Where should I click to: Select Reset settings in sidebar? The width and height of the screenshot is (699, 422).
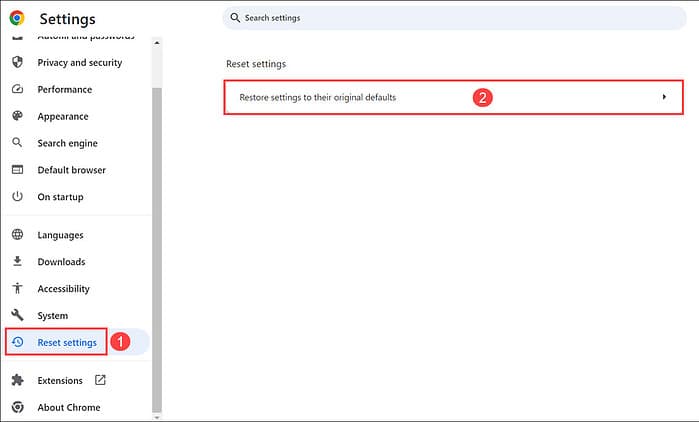coord(67,342)
